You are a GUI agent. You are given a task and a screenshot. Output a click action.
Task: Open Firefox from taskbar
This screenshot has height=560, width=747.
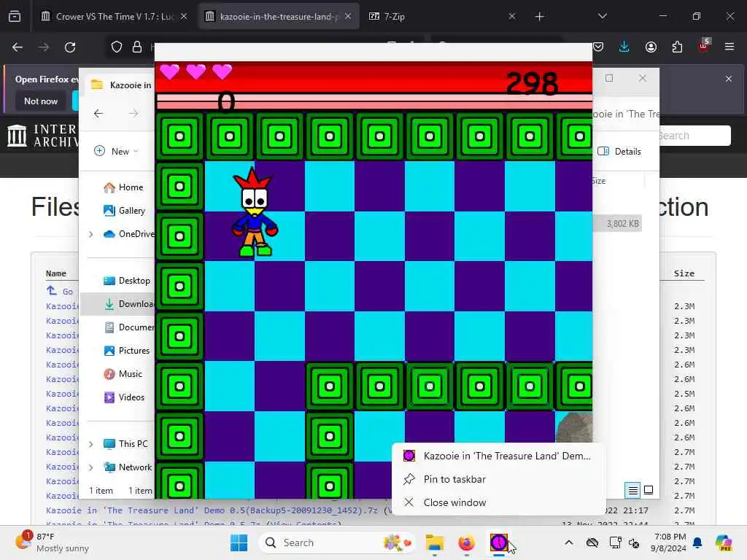click(x=466, y=542)
